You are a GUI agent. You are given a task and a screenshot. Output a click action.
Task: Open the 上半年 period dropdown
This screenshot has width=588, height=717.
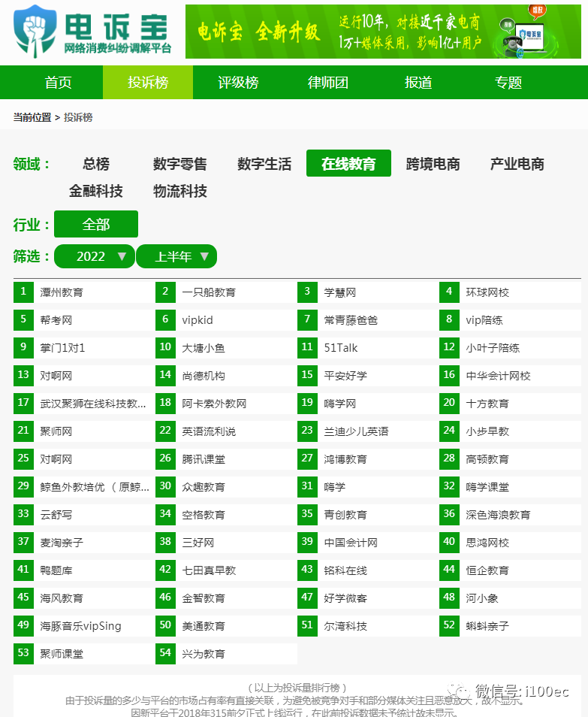point(176,256)
